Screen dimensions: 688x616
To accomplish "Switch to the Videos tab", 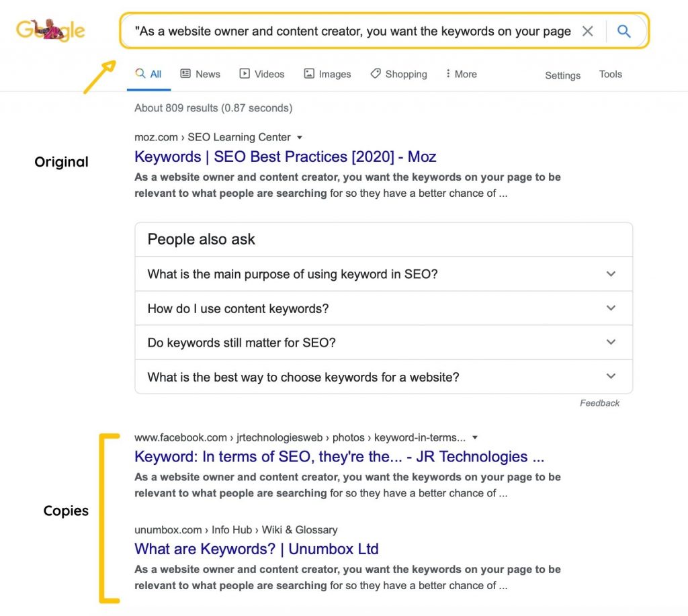I will [262, 74].
